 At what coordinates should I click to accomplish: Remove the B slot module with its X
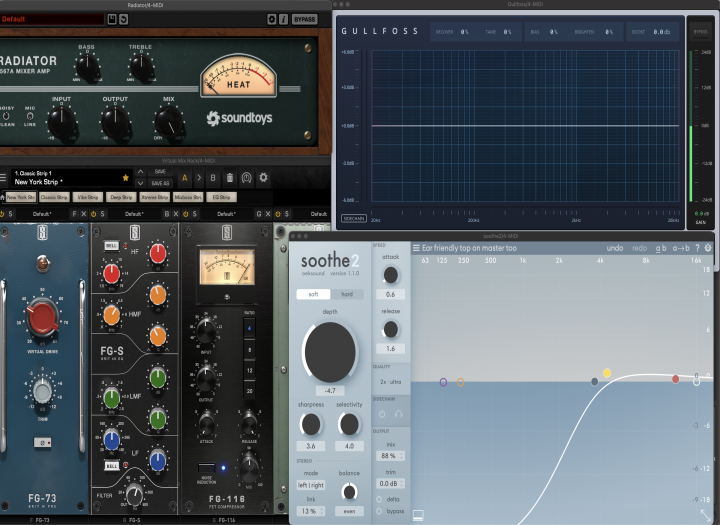[175, 214]
